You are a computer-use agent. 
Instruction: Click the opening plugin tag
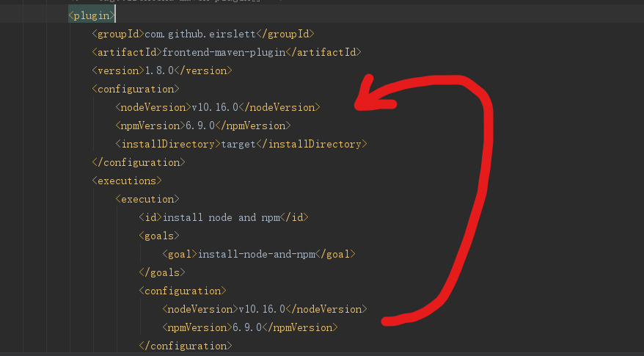click(92, 15)
